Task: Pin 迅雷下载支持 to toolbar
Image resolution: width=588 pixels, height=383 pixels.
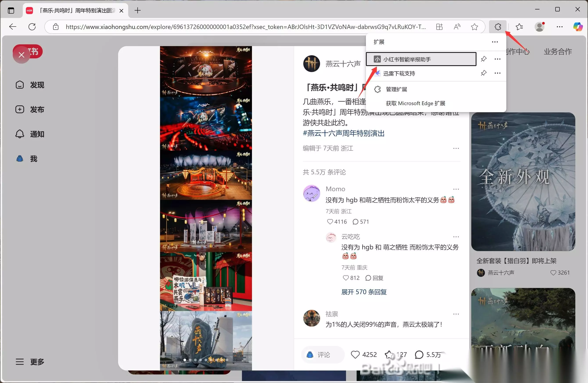Action: tap(484, 73)
